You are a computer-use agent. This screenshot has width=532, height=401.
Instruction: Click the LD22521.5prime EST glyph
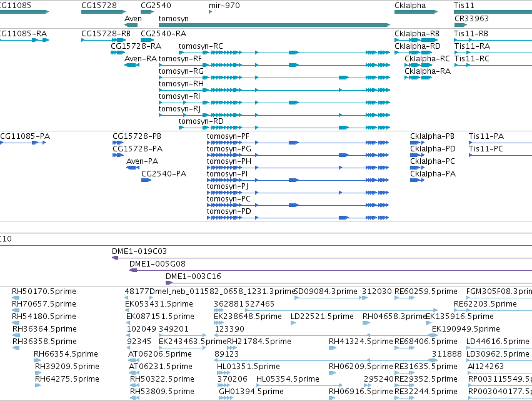point(293,323)
